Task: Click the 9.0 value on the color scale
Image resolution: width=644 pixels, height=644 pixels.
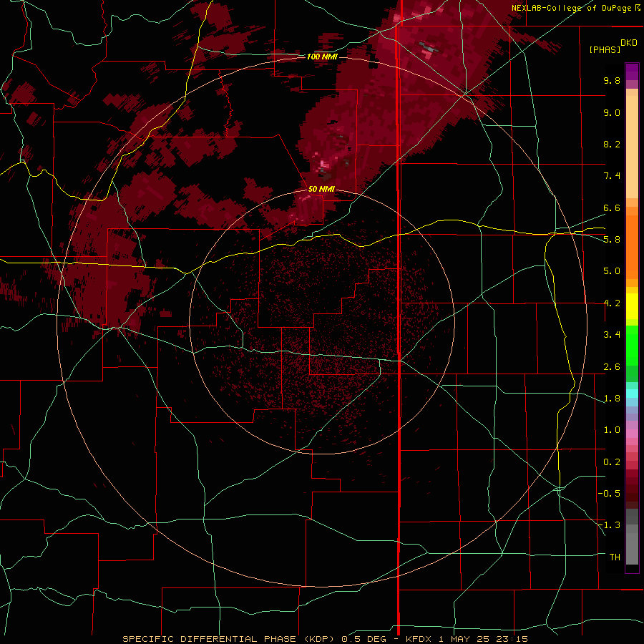Action: click(x=612, y=112)
